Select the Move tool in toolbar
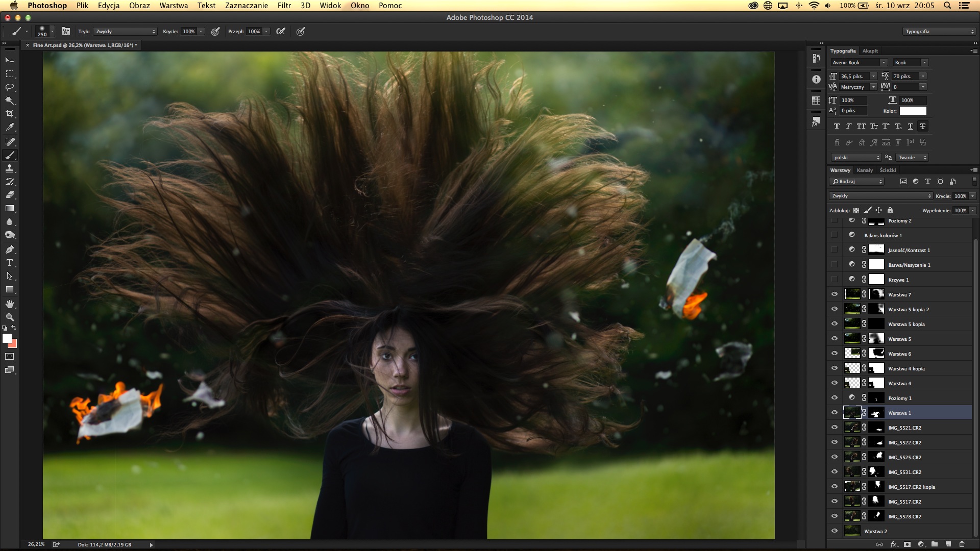 pos(10,61)
